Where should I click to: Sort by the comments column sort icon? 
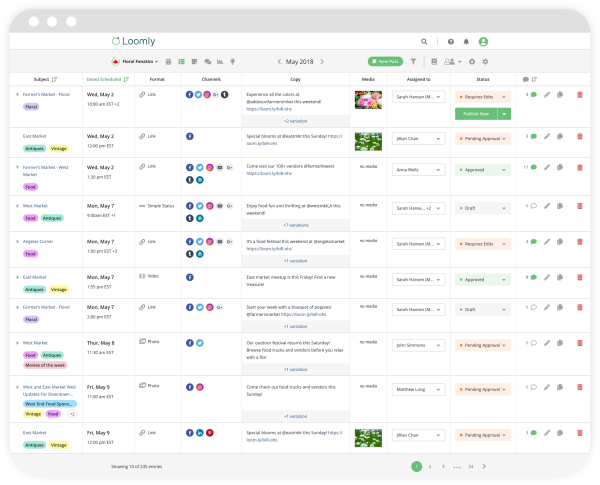tap(535, 79)
